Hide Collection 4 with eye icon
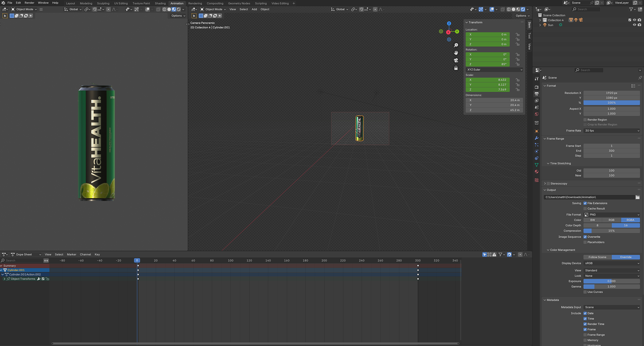The image size is (644, 346). [634, 20]
